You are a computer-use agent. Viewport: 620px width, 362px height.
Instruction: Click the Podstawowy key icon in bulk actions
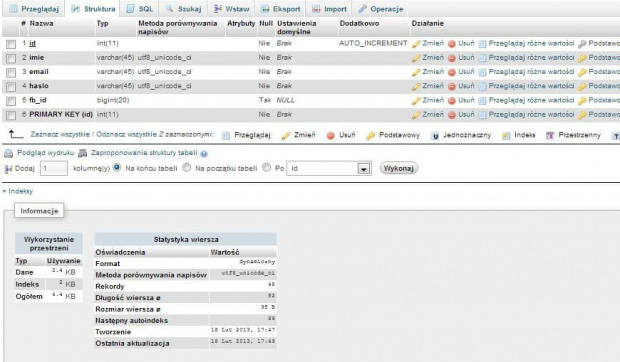click(x=370, y=136)
